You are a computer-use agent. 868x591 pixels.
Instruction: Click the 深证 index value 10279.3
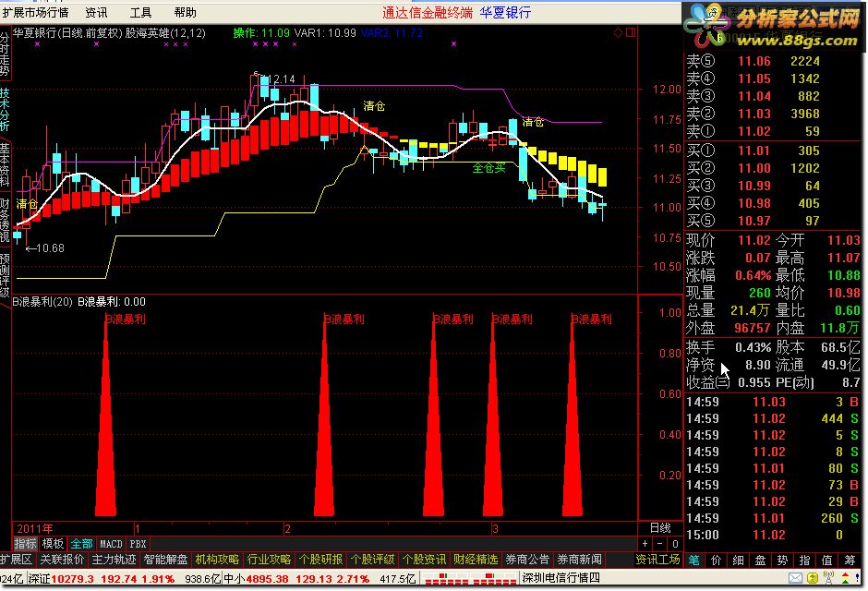tap(73, 579)
